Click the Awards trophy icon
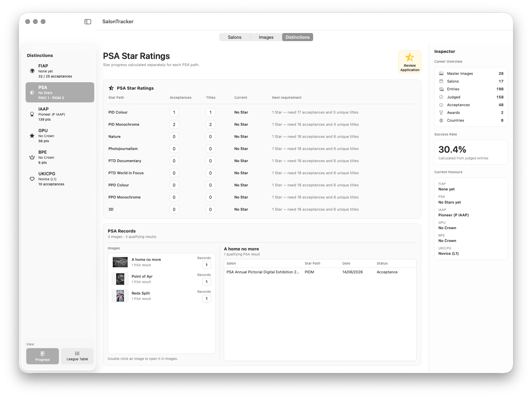This screenshot has width=532, height=398. (441, 113)
